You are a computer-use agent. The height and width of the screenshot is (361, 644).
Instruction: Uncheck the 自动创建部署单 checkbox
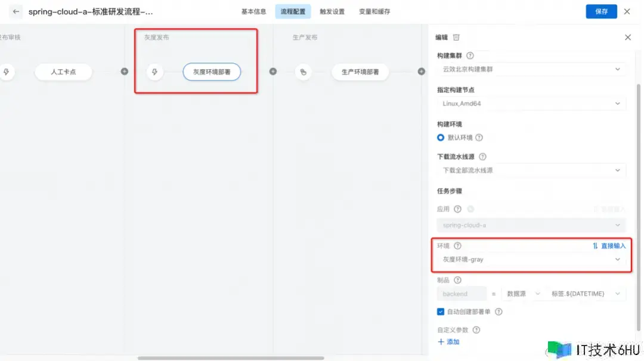click(441, 311)
